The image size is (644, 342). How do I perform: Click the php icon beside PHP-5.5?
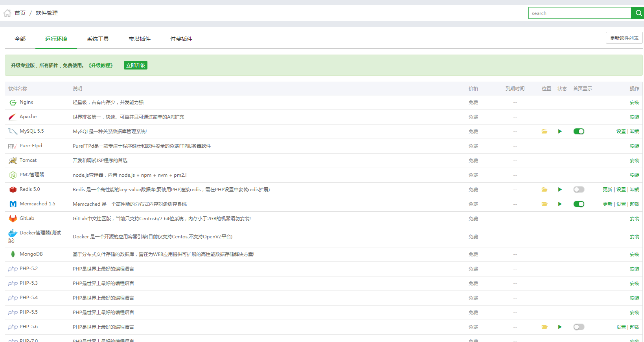(13, 313)
